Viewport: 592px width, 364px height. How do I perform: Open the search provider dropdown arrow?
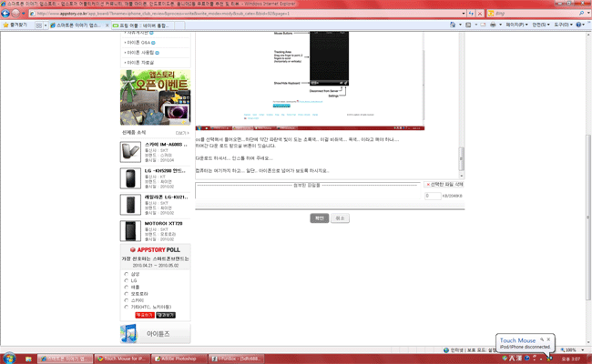click(x=587, y=14)
